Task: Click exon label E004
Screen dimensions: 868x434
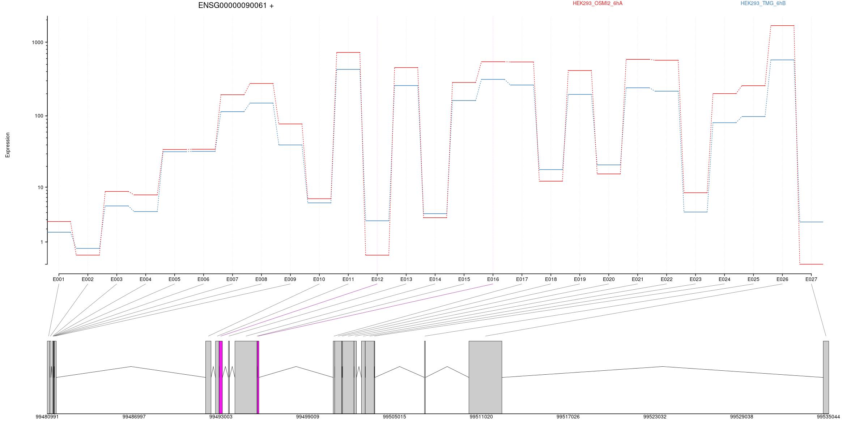Action: click(145, 279)
